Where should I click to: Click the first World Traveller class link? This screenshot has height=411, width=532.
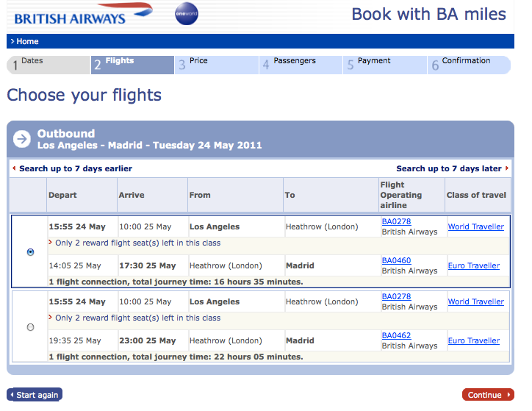(x=475, y=226)
